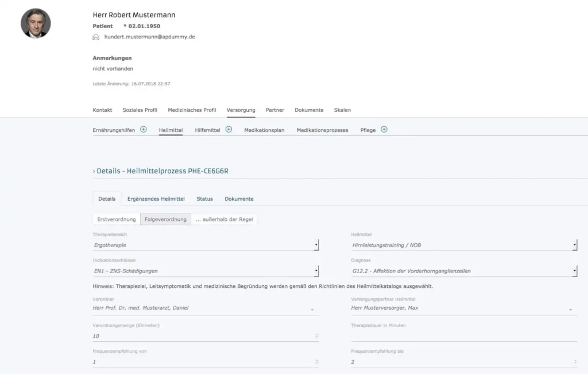Click the plus icon beside Hilfsmittel
588x374 pixels.
(229, 130)
